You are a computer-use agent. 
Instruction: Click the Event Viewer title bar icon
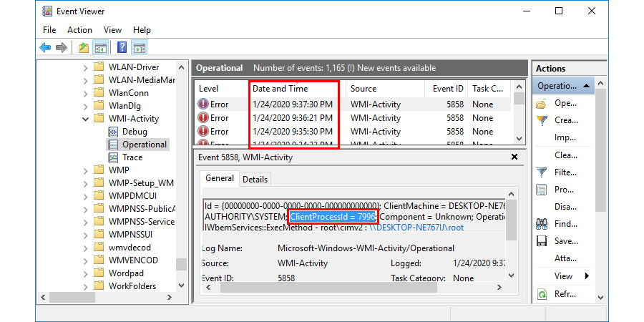[47, 11]
